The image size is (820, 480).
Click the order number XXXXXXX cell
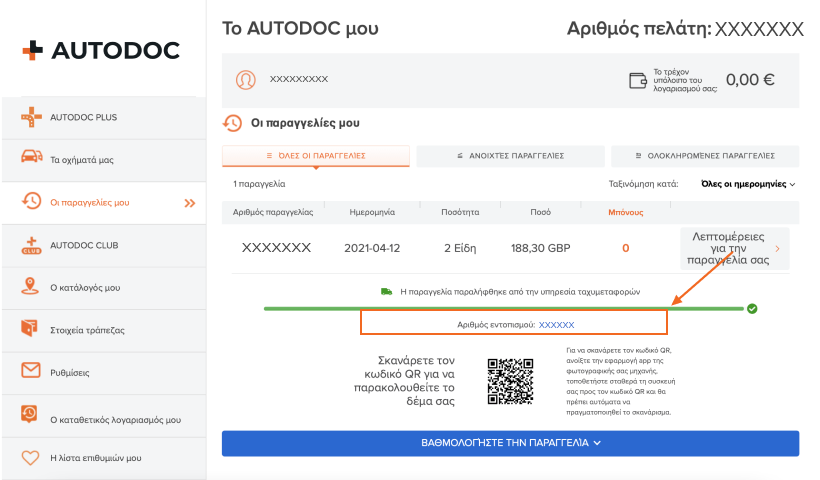coord(276,248)
